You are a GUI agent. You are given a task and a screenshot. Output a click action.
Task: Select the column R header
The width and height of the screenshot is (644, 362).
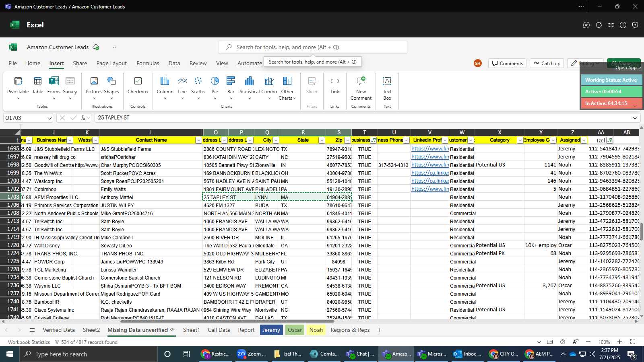click(303, 132)
